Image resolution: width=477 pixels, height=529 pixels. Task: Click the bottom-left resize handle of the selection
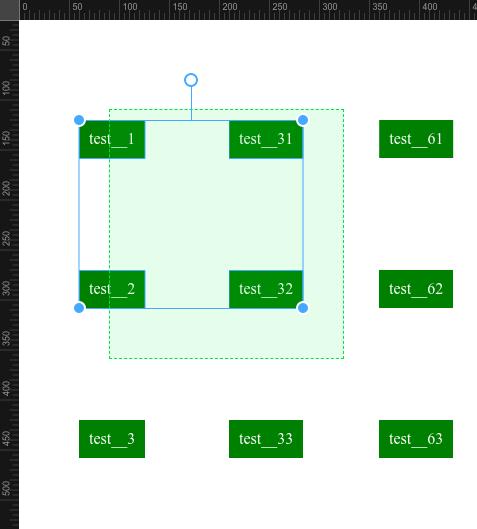click(79, 308)
